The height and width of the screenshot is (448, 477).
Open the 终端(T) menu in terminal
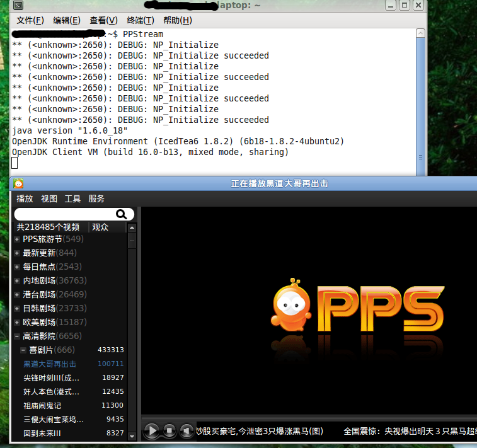pos(141,20)
